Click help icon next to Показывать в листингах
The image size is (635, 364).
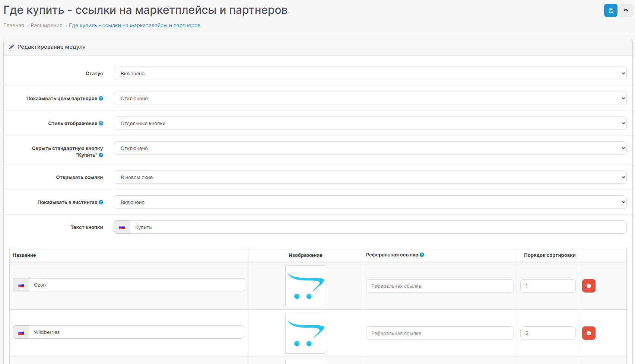(x=101, y=202)
